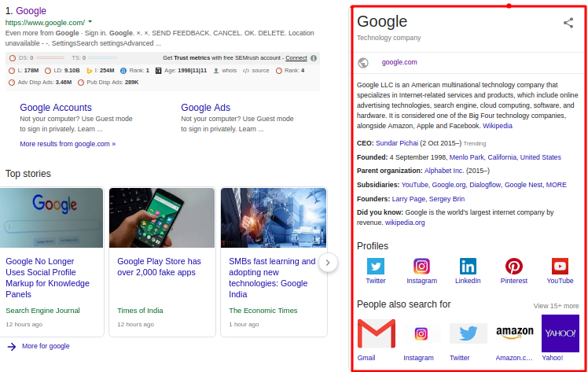Show next top stories with arrow button
Viewport: 588px width, 372px height.
(x=329, y=262)
